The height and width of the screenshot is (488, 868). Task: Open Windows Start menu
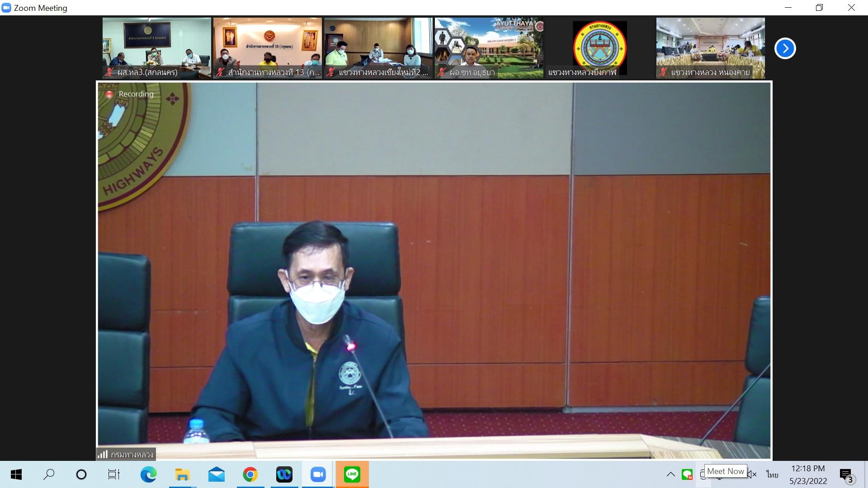[x=16, y=474]
